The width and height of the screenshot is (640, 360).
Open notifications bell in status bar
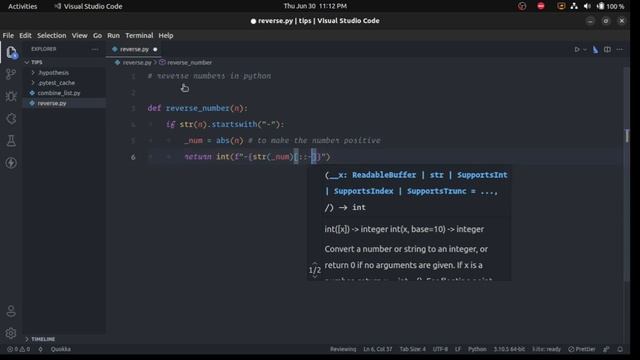[x=620, y=349]
